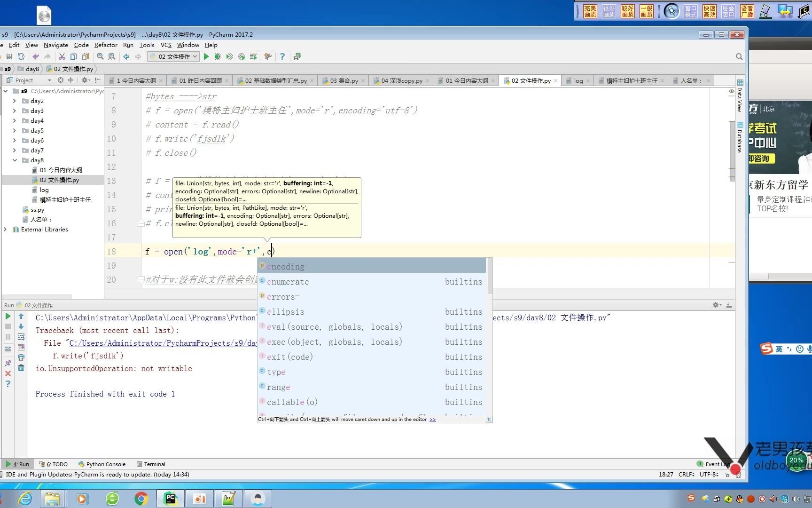The width and height of the screenshot is (812, 508).
Task: Open Chrome from Windows taskbar
Action: (141, 499)
